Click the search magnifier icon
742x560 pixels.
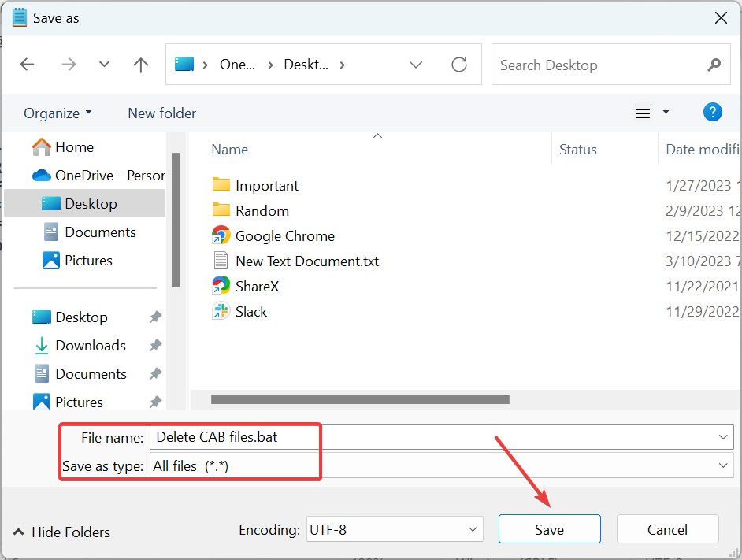pyautogui.click(x=714, y=65)
